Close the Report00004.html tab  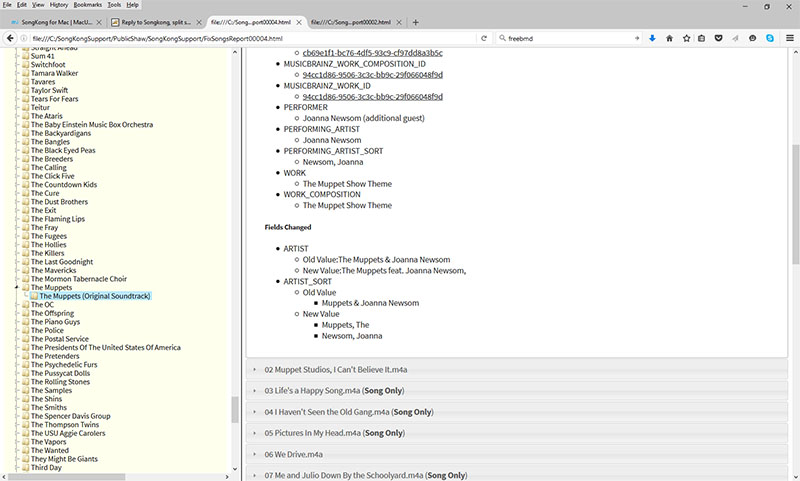click(x=299, y=22)
